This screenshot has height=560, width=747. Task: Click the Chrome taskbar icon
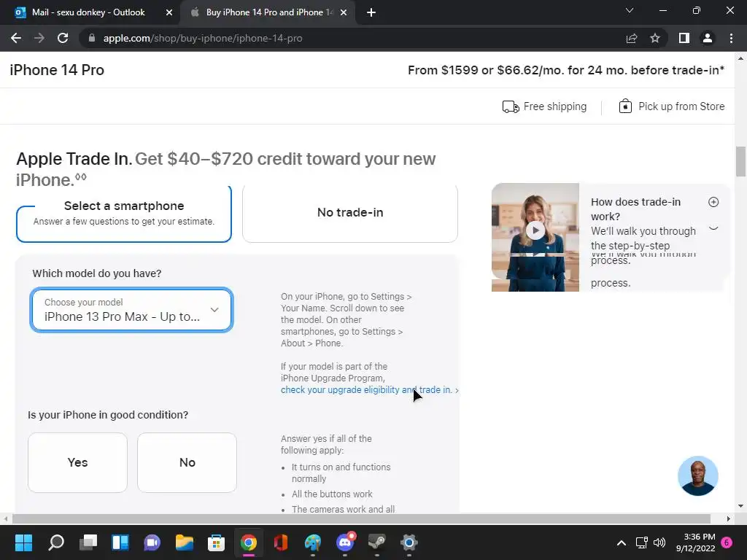click(x=249, y=542)
